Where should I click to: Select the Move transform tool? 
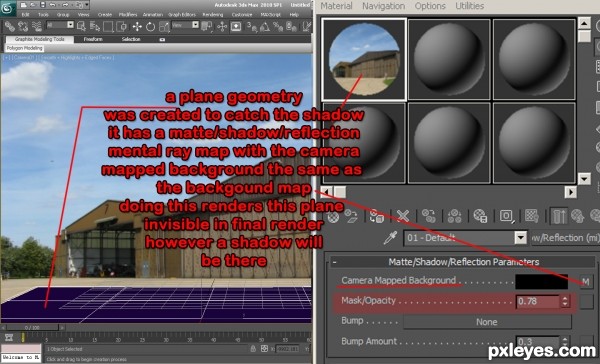pos(137,26)
